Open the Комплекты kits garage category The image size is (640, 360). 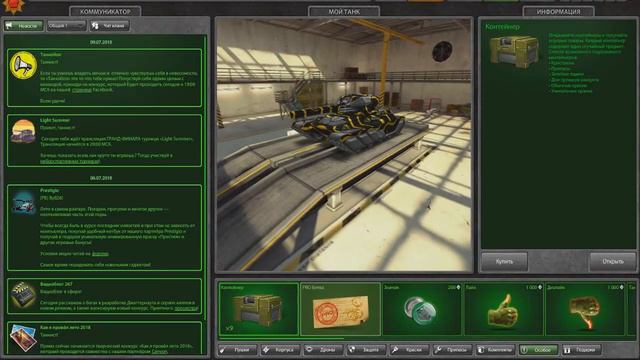pyautogui.click(x=496, y=350)
